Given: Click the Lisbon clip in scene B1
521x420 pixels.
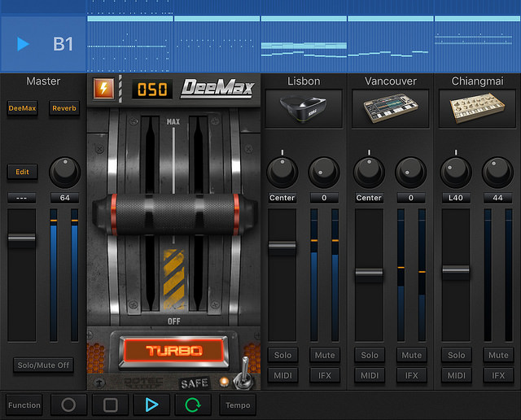Looking at the screenshot, I should (x=304, y=44).
